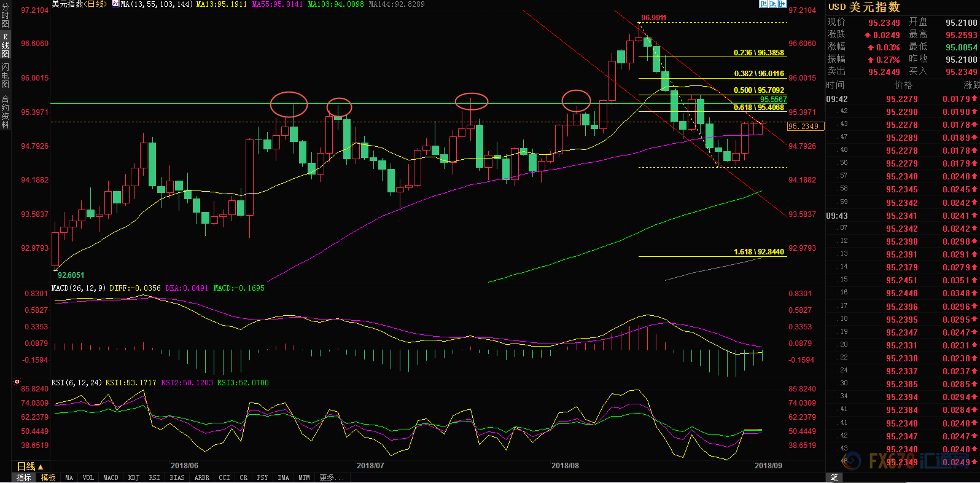Screen dimensions: 980x483
Task: Select the 0.236 \ 96.3858 Fibonacci level label
Action: [759, 53]
